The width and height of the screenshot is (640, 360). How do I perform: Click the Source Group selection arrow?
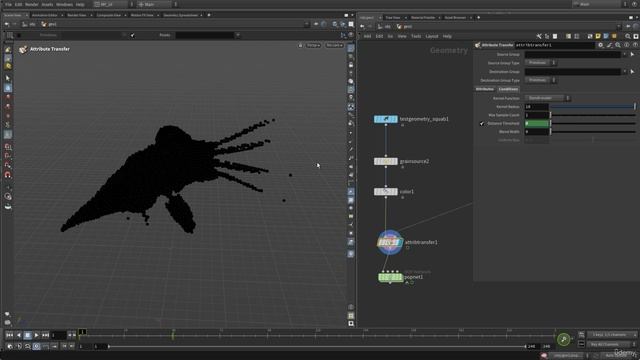633,54
